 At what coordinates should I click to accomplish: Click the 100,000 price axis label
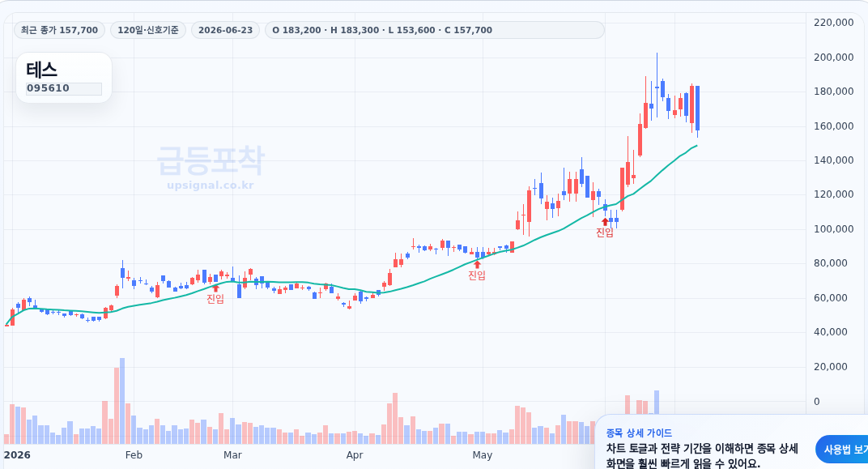(x=834, y=228)
